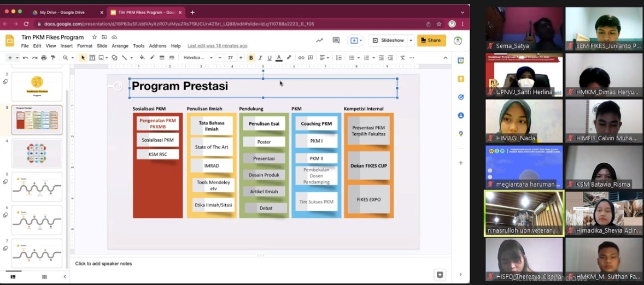This screenshot has width=644, height=285.
Task: Open the Arrange menu
Action: click(x=120, y=46)
